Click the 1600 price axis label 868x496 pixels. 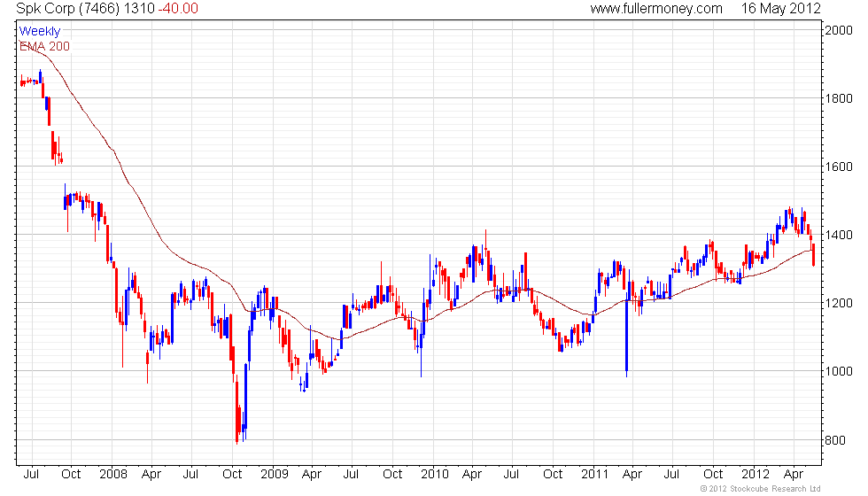pyautogui.click(x=839, y=167)
